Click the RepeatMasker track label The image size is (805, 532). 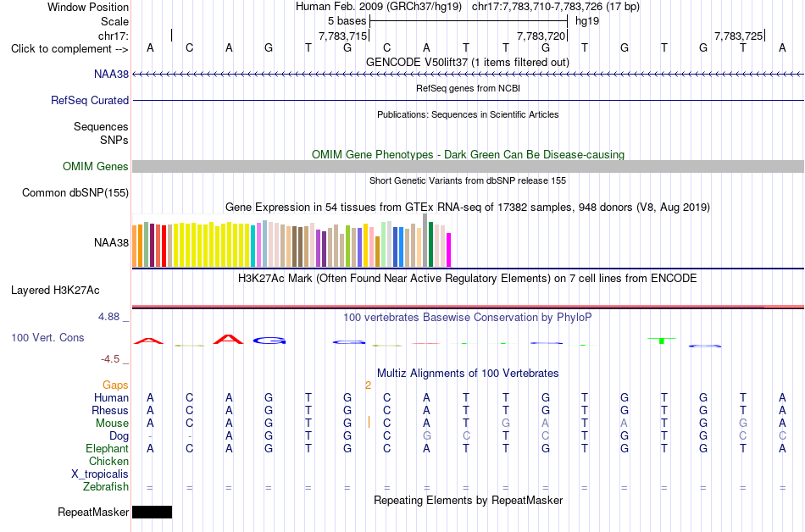(93, 512)
